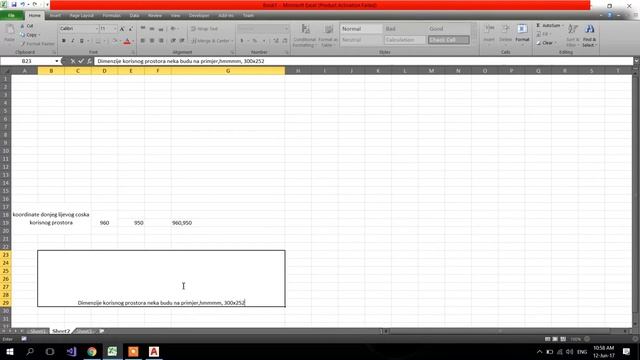The width and height of the screenshot is (640, 360).
Task: Apply the Neutral cell style
Action: point(361,40)
